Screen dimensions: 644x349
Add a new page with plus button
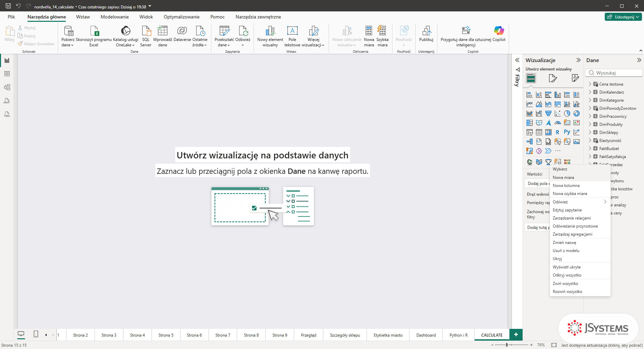point(516,335)
